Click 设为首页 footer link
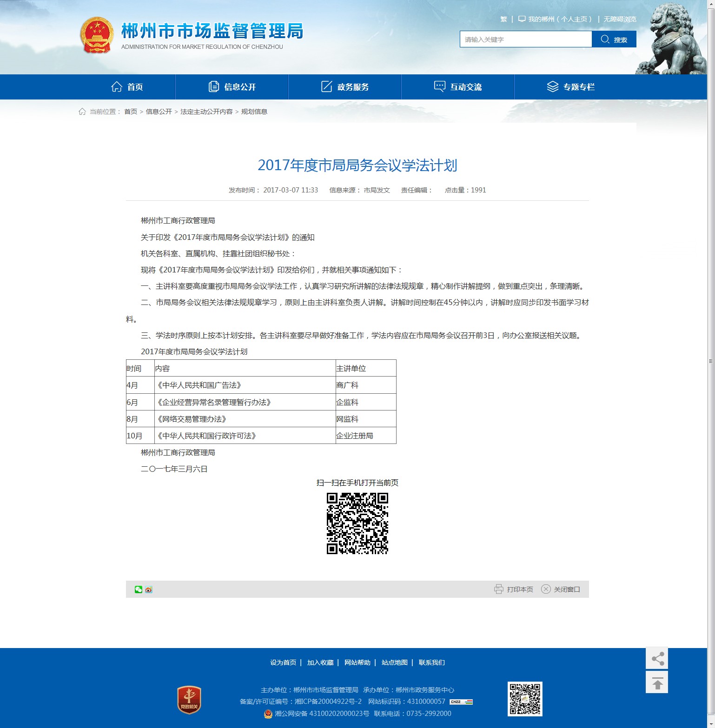The height and width of the screenshot is (728, 715). (283, 662)
